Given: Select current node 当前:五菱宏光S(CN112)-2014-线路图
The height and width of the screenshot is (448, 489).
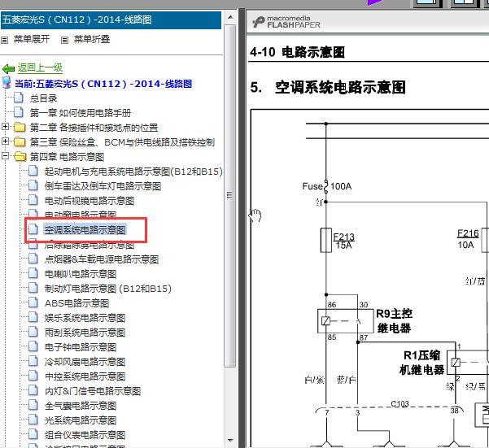Looking at the screenshot, I should (x=103, y=84).
